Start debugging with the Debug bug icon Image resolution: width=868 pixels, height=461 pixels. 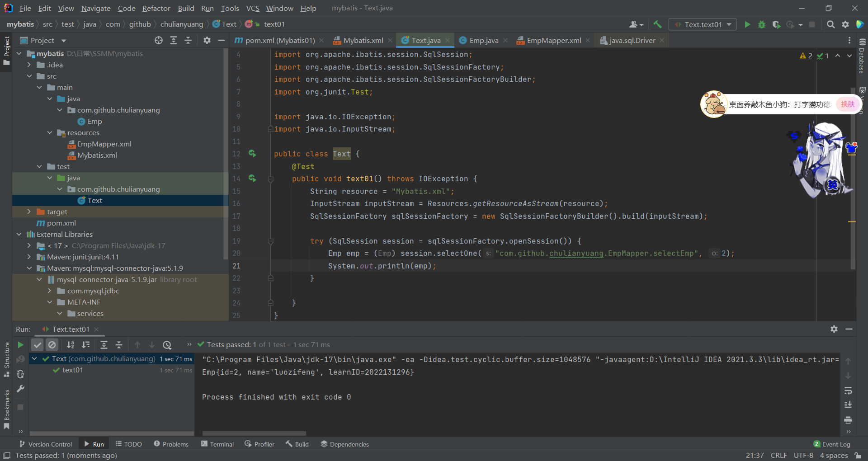[x=762, y=24]
